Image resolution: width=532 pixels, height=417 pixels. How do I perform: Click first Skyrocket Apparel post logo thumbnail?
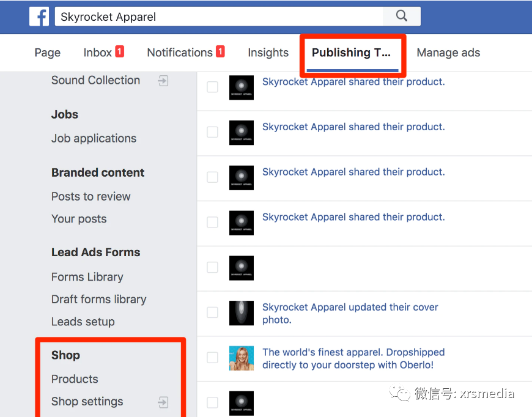pyautogui.click(x=241, y=87)
